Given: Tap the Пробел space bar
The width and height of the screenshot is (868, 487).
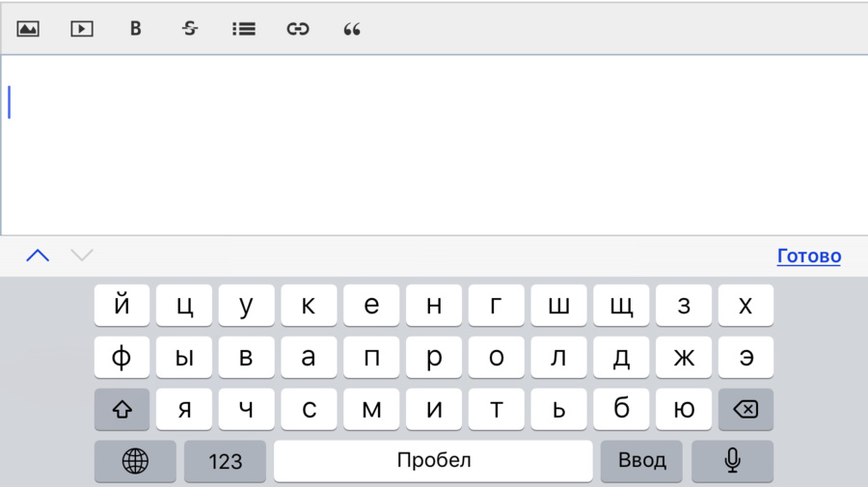Looking at the screenshot, I should pyautogui.click(x=433, y=461).
